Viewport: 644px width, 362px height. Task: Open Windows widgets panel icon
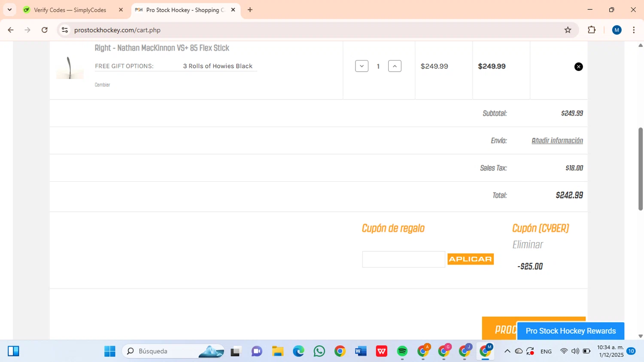tap(13, 351)
